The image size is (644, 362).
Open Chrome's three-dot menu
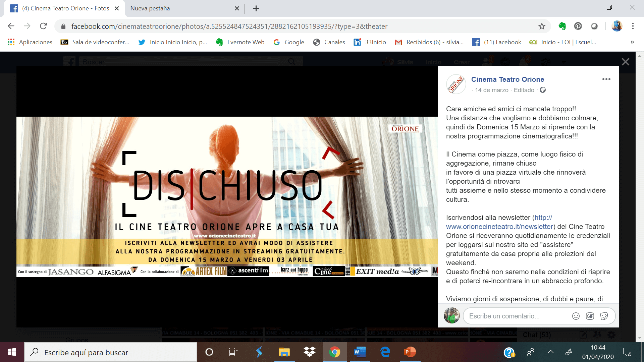[633, 26]
